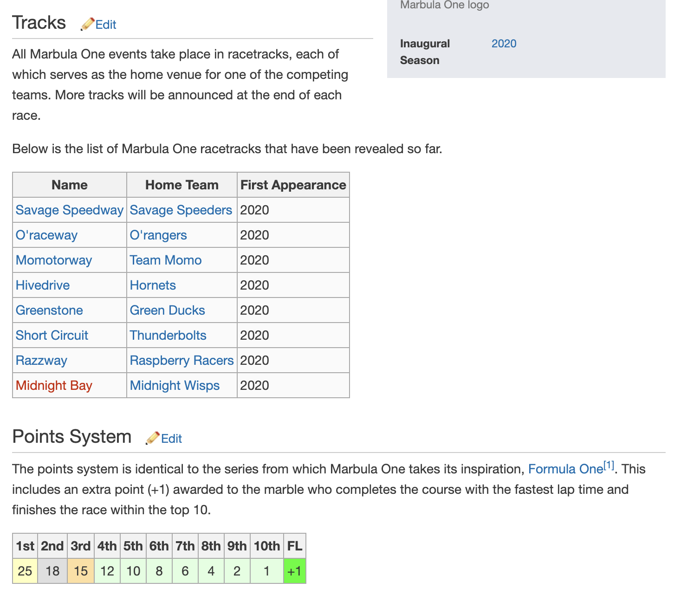Click the 18 points cell
Screen dimensions: 700x595
coord(52,571)
